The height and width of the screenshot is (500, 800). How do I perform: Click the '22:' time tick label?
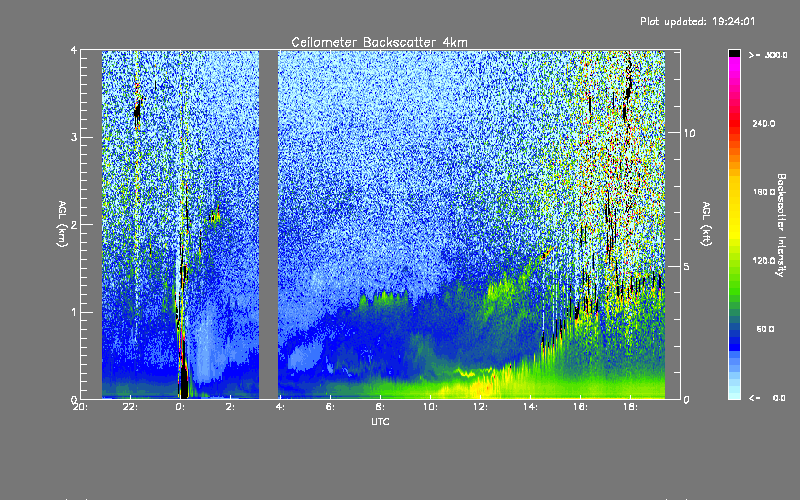(x=130, y=407)
